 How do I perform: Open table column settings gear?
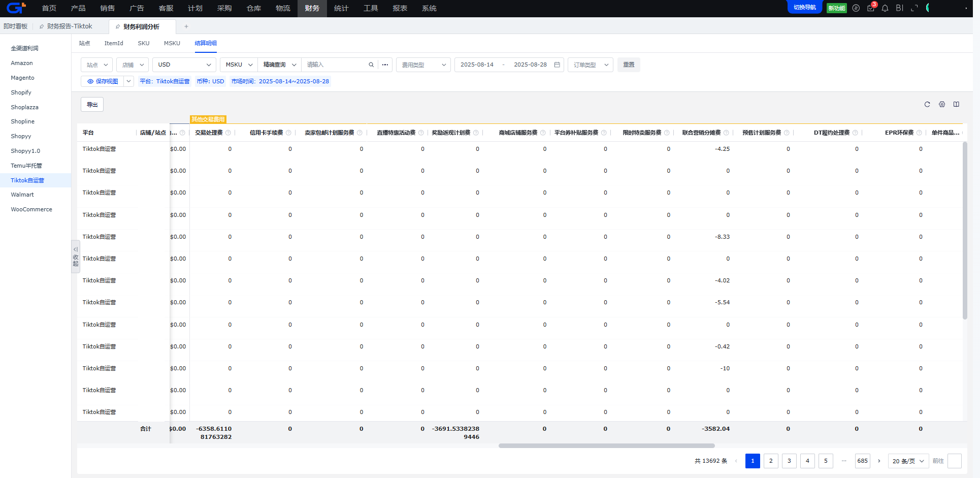pos(942,104)
